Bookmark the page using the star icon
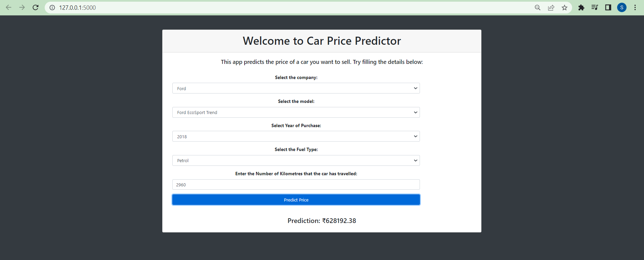644x260 pixels. point(565,7)
